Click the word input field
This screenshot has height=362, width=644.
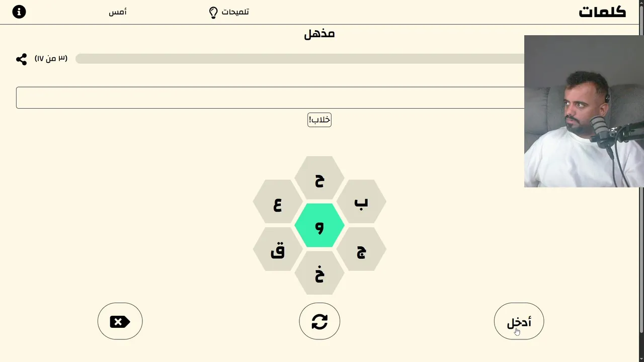[270, 98]
